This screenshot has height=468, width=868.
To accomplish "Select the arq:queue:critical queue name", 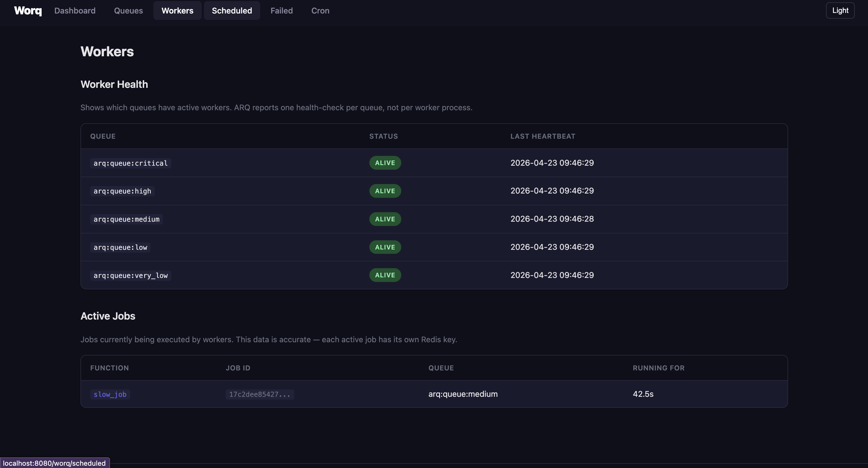I will (130, 163).
